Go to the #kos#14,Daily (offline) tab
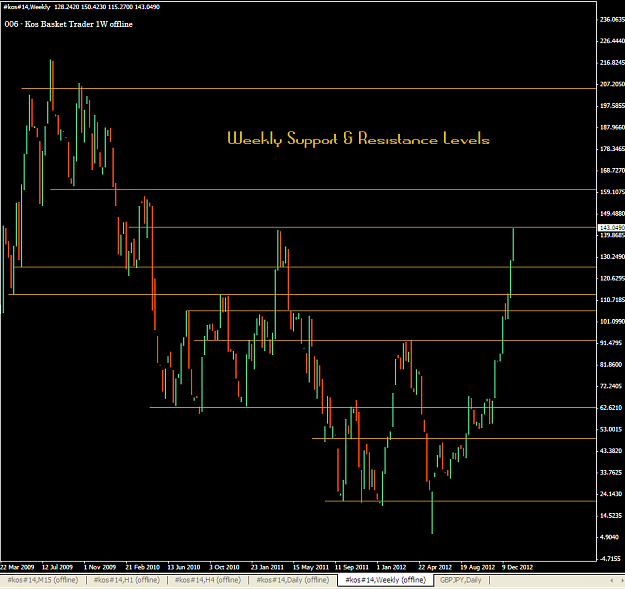Viewport: 625px width, 589px height. [292, 580]
